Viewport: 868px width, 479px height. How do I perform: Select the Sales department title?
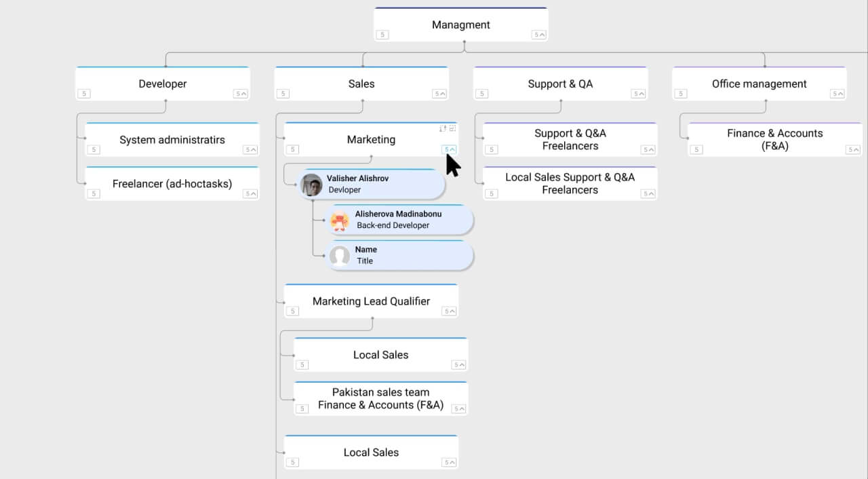pos(361,83)
